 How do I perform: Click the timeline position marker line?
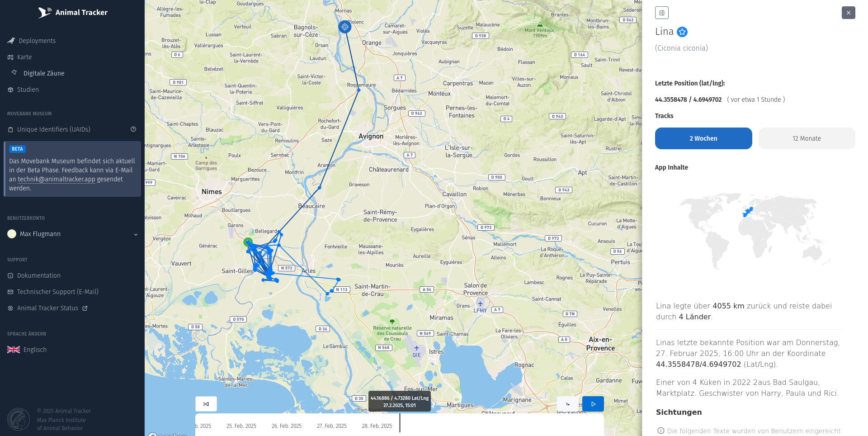coord(400,423)
